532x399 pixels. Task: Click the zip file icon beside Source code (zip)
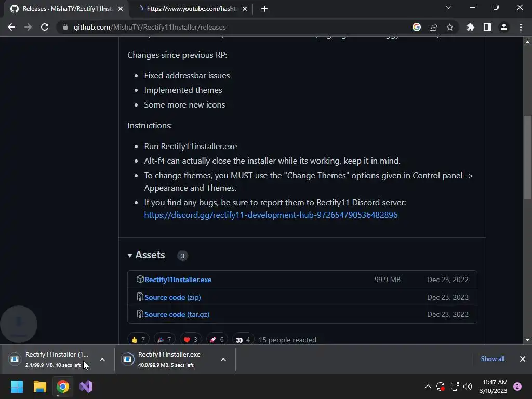tap(140, 297)
